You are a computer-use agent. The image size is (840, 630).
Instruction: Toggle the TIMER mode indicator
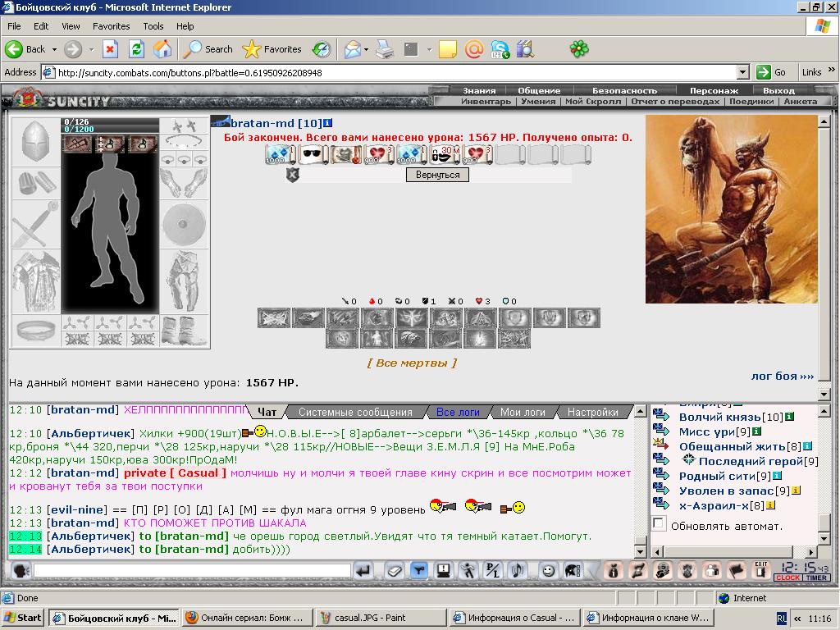(x=816, y=578)
